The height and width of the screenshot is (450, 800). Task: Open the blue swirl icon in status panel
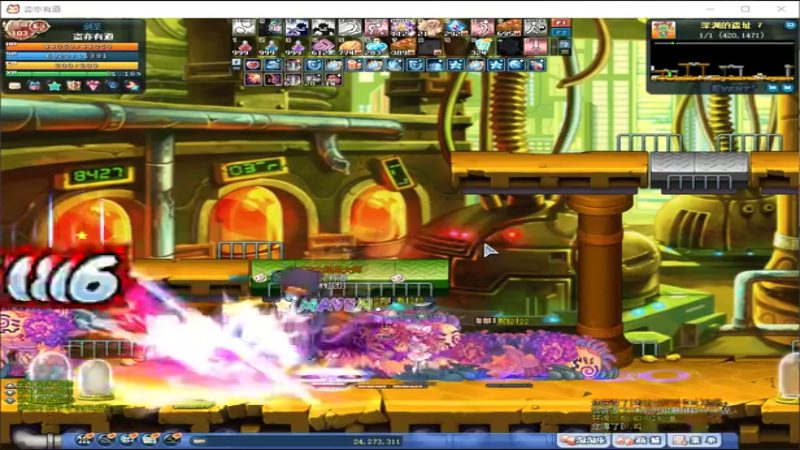click(112, 86)
